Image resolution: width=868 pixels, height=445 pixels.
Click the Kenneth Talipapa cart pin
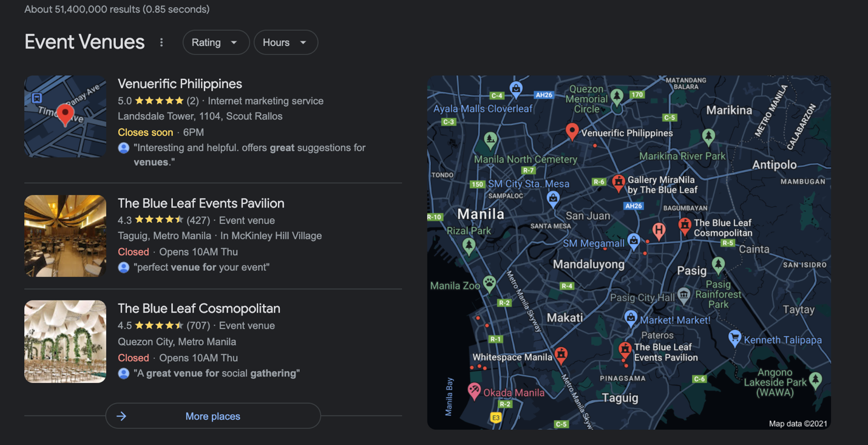tap(734, 338)
